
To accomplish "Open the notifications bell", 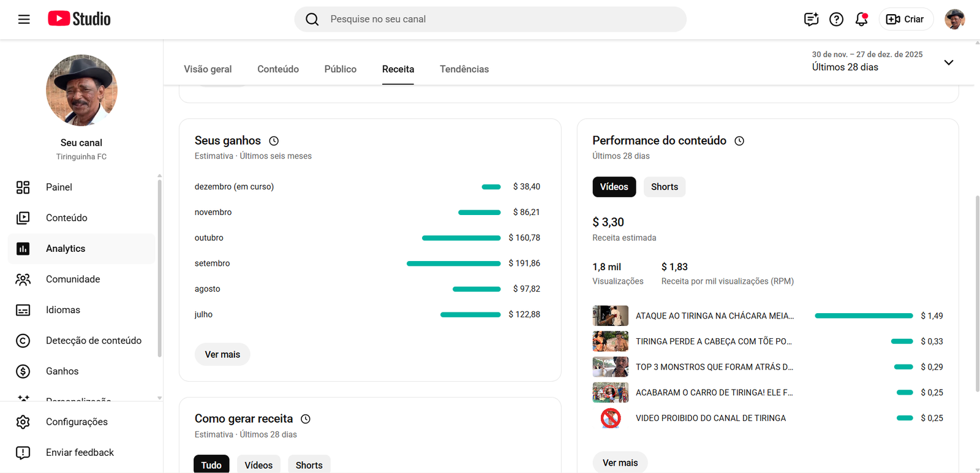I will click(x=861, y=19).
